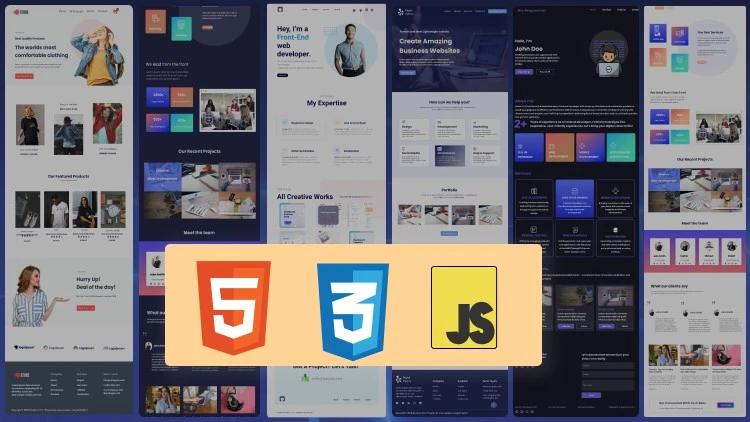750x422 pixels.
Task: Click the dark highlighted service card in business template
Action: tap(450, 156)
